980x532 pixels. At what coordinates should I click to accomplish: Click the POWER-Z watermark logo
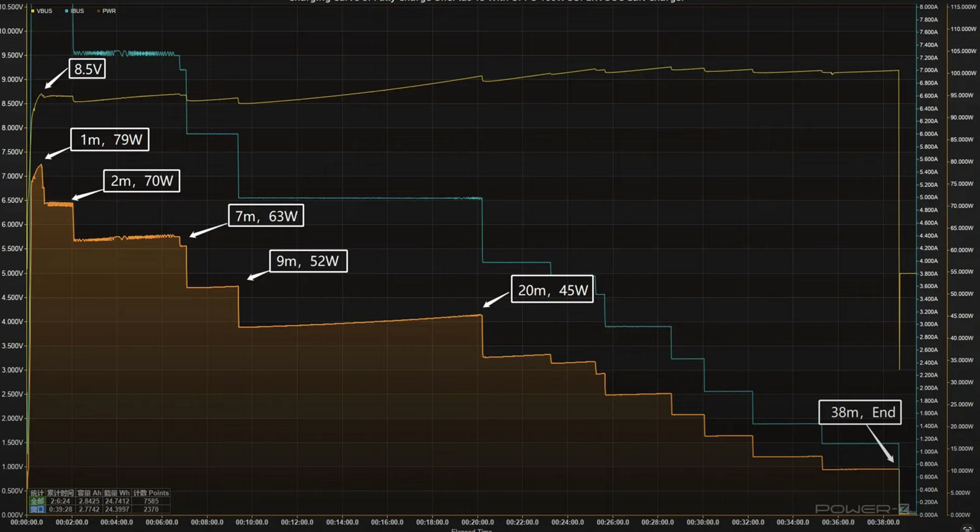pos(862,509)
